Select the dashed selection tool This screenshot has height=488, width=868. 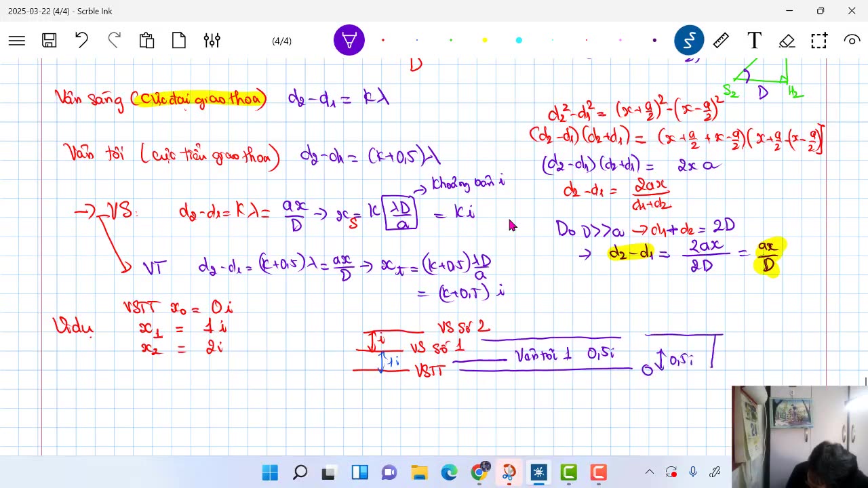[x=819, y=41]
